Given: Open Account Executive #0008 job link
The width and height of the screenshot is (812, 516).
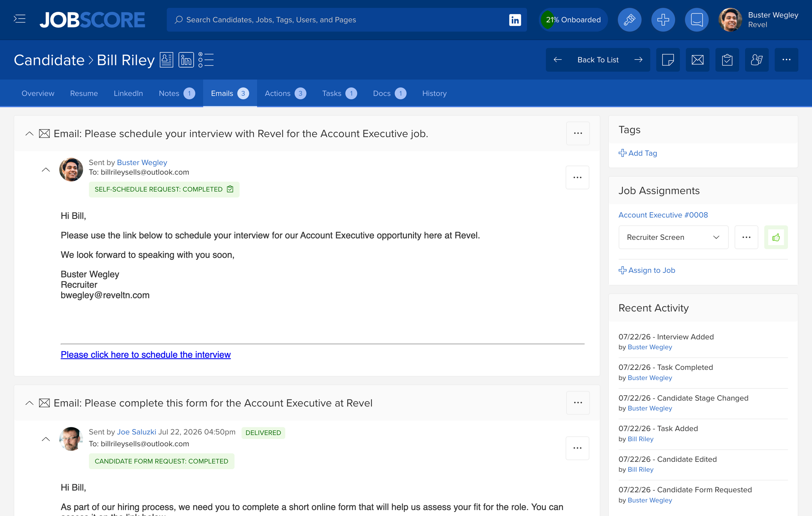Looking at the screenshot, I should (x=663, y=215).
